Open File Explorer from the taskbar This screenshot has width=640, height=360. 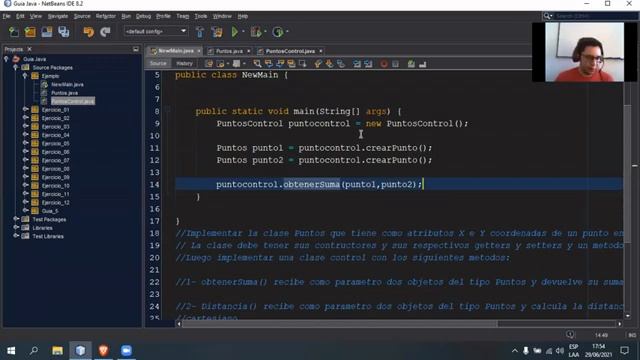[x=57, y=351]
